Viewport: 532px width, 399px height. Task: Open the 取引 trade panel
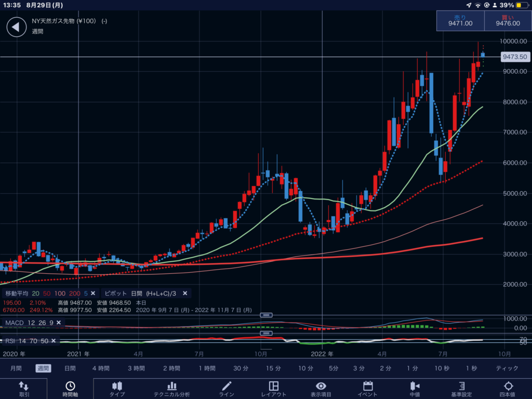click(24, 389)
